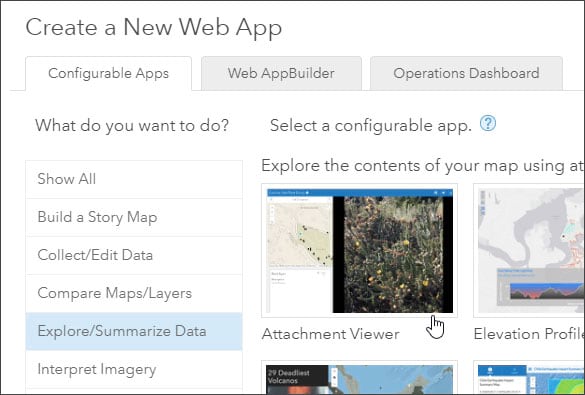
Task: Open the 29 Deadliest Volcanos app thumbnail
Action: point(360,378)
